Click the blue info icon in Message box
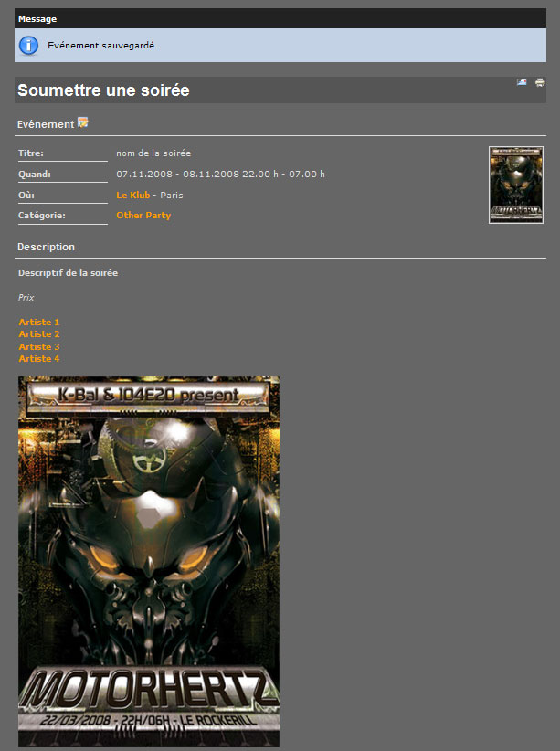This screenshot has width=560, height=751. pos(28,46)
